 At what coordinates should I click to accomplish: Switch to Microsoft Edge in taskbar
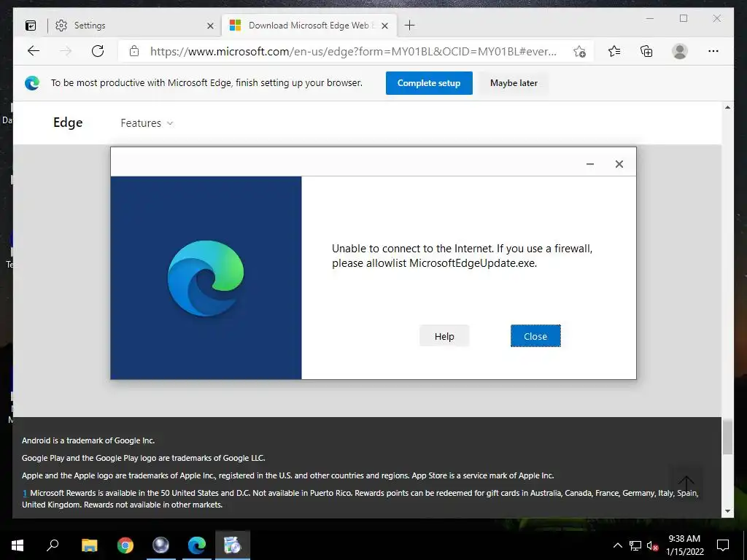pyautogui.click(x=197, y=545)
